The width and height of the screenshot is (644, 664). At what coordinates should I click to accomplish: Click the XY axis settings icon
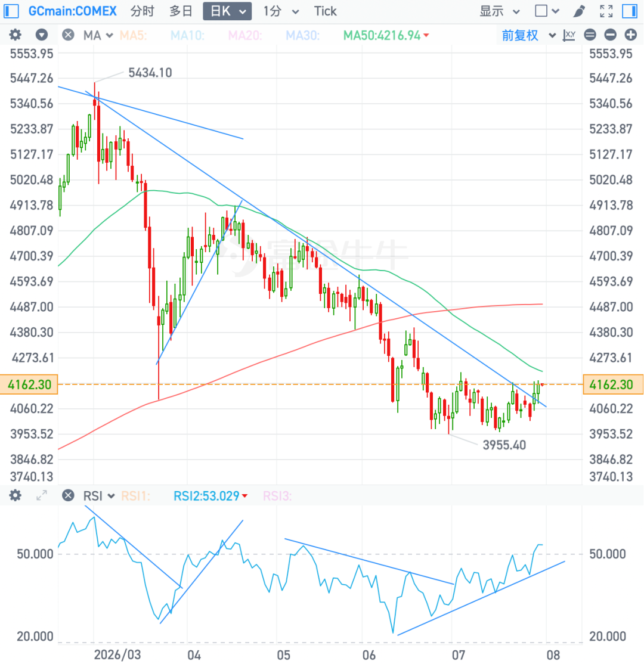569,35
